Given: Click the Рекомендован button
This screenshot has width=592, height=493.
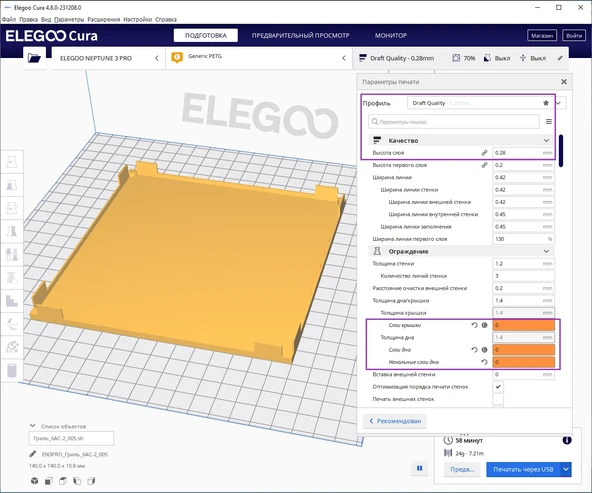Looking at the screenshot, I should point(395,421).
